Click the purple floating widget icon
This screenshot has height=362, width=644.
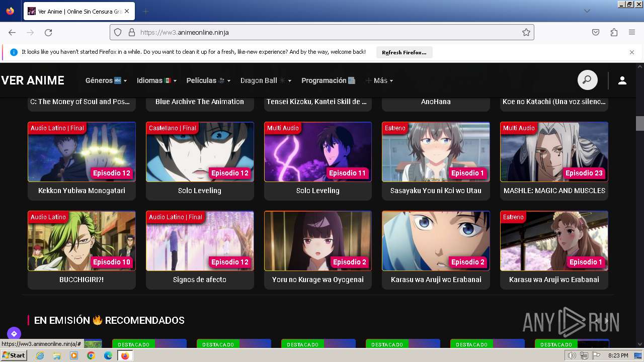[x=14, y=333]
